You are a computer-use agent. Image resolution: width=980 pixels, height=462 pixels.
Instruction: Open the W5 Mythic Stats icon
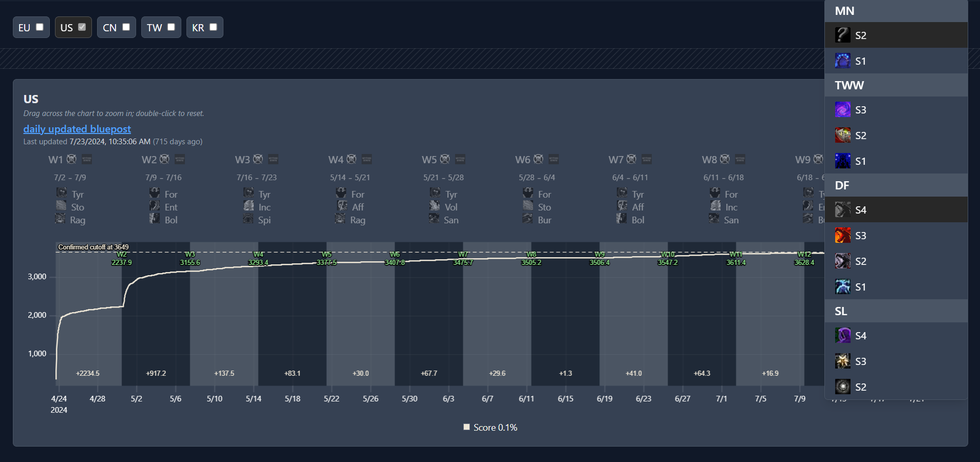pyautogui.click(x=460, y=159)
